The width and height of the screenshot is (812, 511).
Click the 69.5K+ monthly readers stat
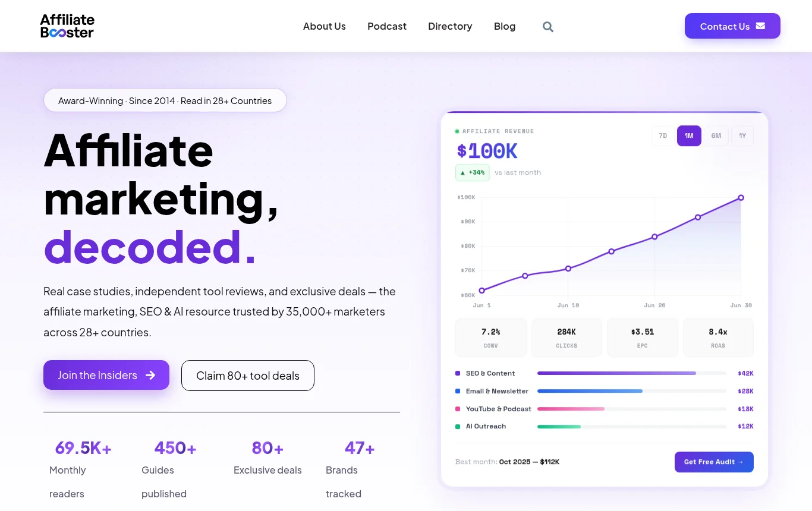(x=83, y=469)
